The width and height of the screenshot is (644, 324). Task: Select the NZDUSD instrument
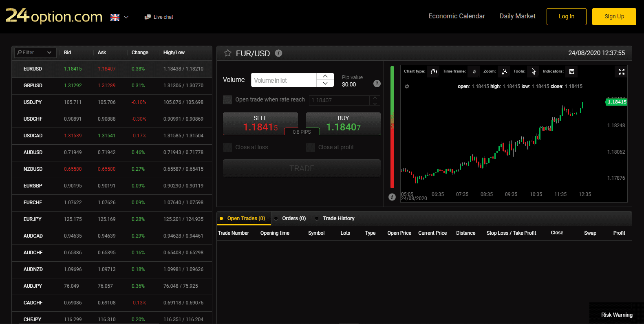[x=112, y=169]
